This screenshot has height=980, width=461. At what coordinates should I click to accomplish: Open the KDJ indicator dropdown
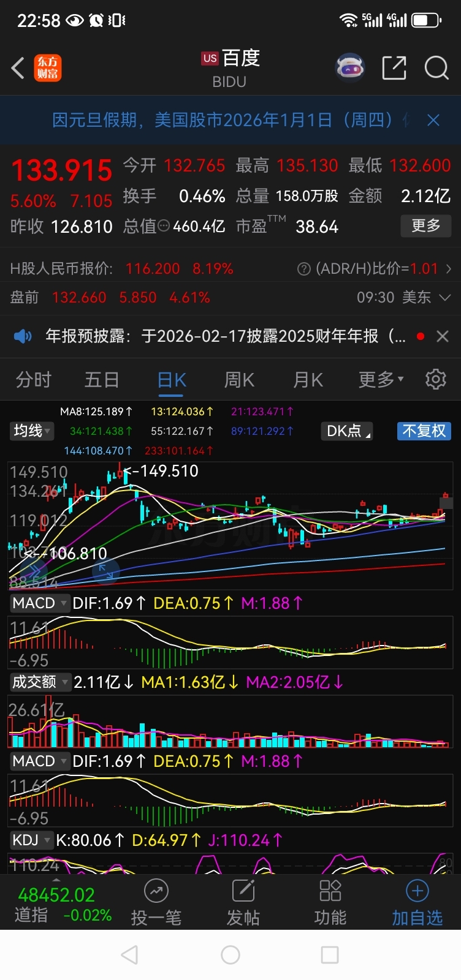click(31, 840)
